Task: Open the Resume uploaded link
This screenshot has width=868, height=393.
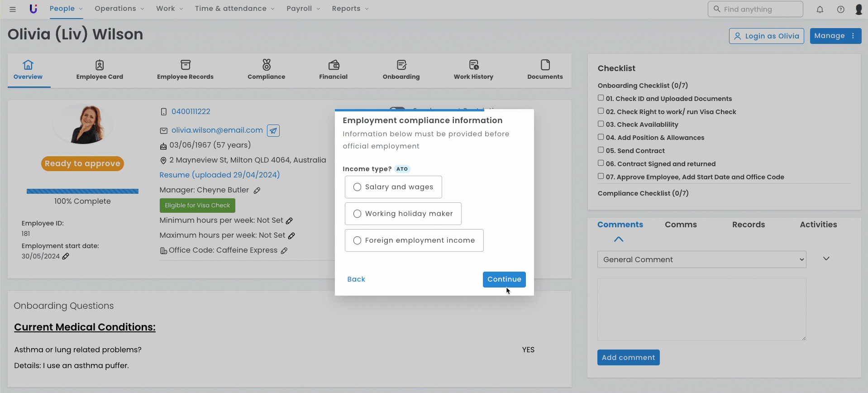Action: (219, 175)
